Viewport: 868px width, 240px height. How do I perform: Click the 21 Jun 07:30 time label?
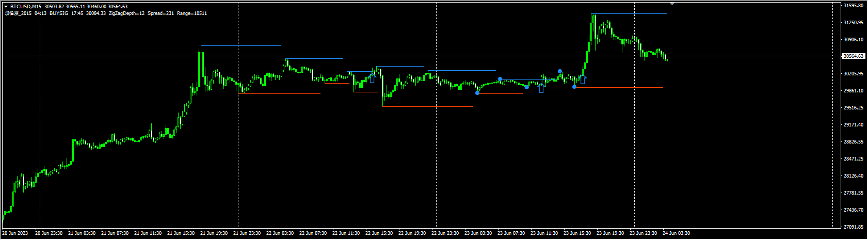tap(115, 233)
